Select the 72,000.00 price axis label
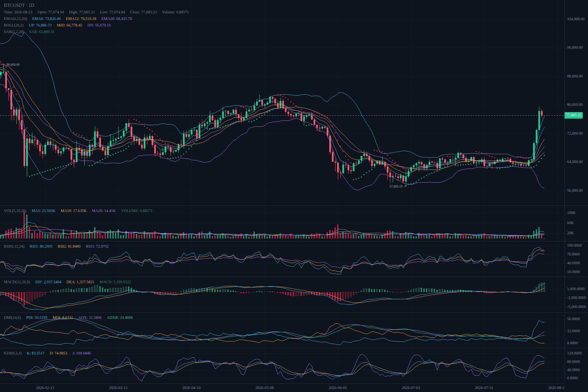 pos(575,133)
